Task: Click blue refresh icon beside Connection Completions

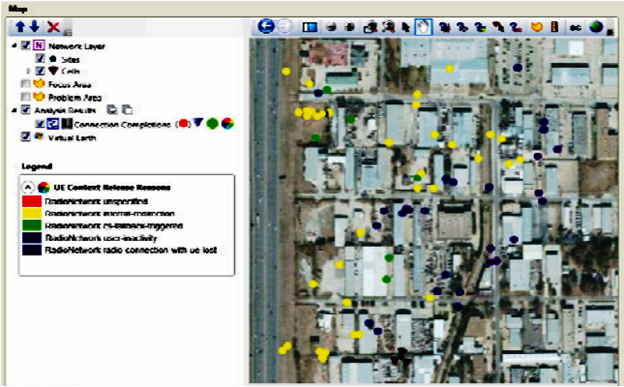Action: tap(53, 124)
